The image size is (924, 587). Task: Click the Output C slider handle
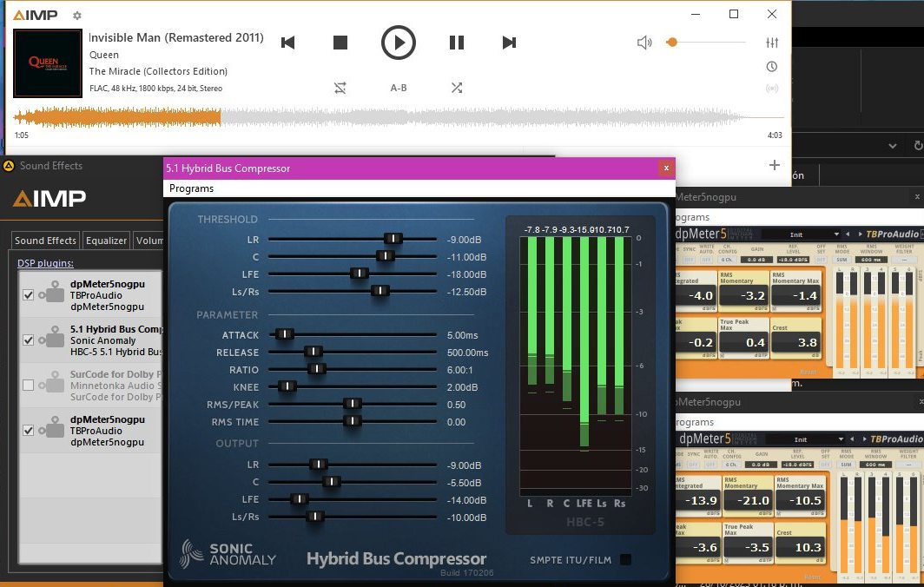click(x=331, y=482)
